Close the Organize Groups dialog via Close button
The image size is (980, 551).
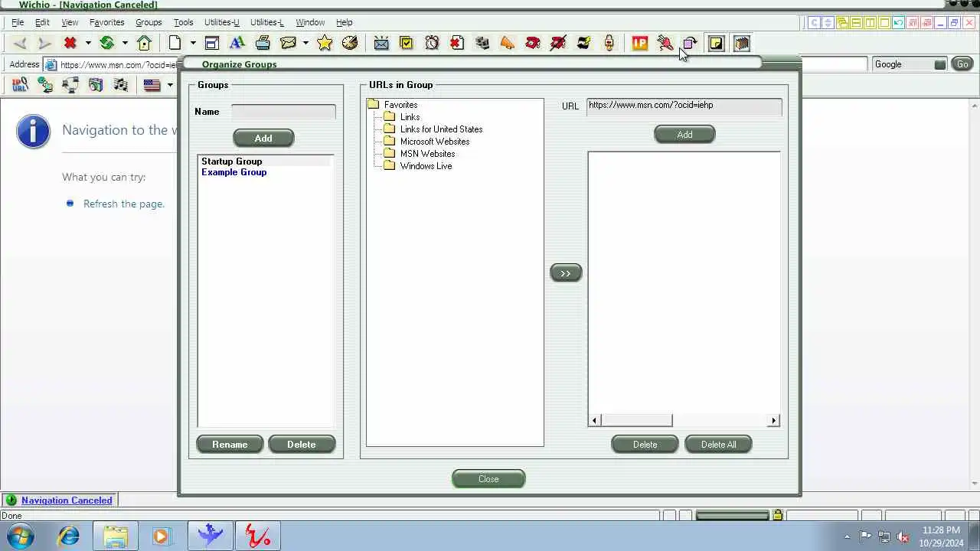(488, 479)
